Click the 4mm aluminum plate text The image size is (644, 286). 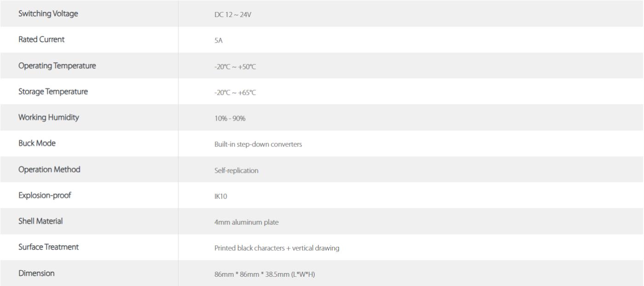247,222
